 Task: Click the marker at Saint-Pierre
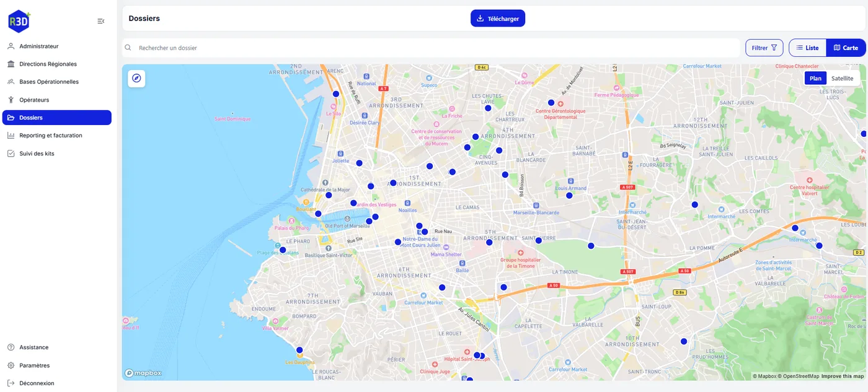539,240
